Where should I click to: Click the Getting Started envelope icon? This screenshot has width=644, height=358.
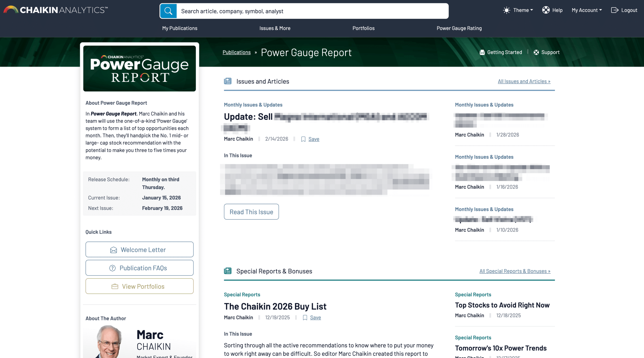tap(482, 52)
